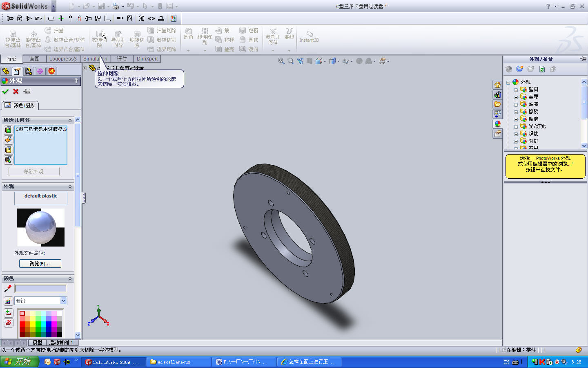Screen dimensions: 588x368
Task: Toggle the select features filter icon
Action: tap(8, 159)
